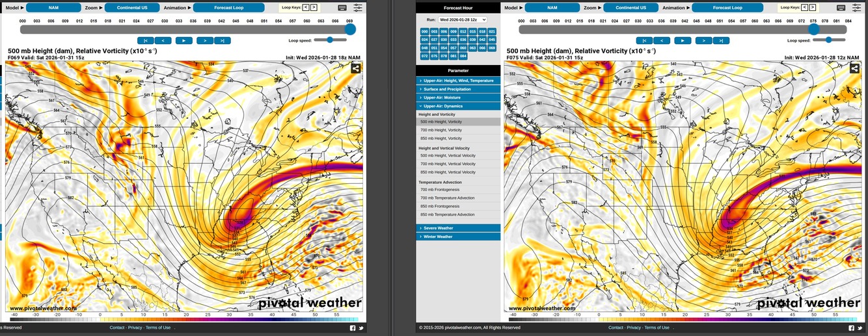Viewport: 868px width, 336px height.
Task: Adjust the Loop speed slider in the right window
Action: (x=828, y=40)
